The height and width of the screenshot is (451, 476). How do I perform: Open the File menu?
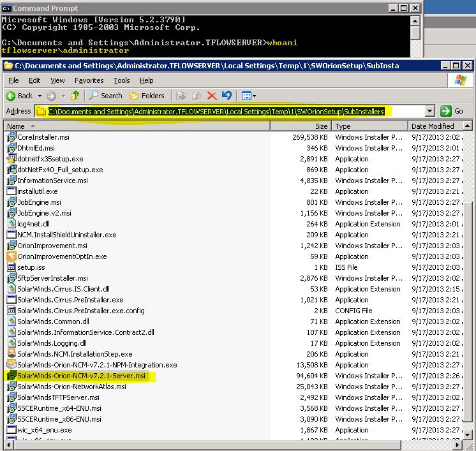tap(13, 80)
